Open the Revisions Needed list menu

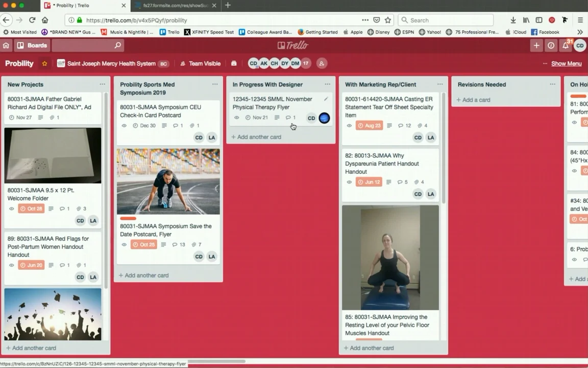552,84
